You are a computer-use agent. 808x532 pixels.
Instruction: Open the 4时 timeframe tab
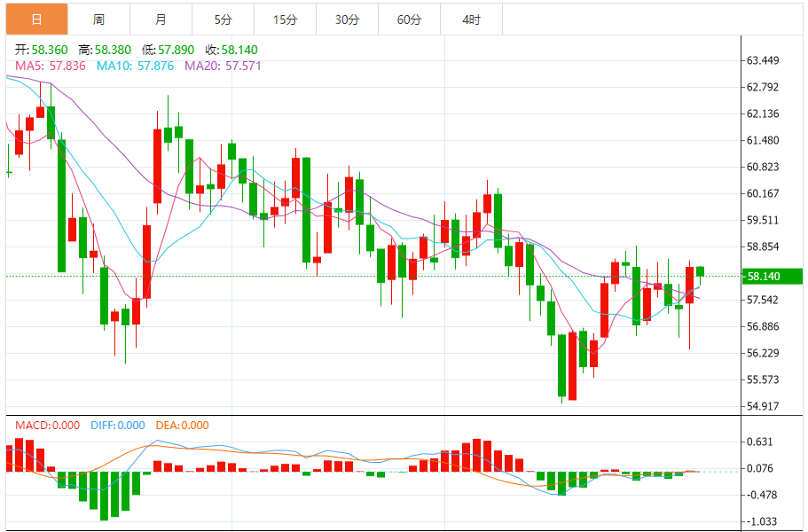coord(472,20)
